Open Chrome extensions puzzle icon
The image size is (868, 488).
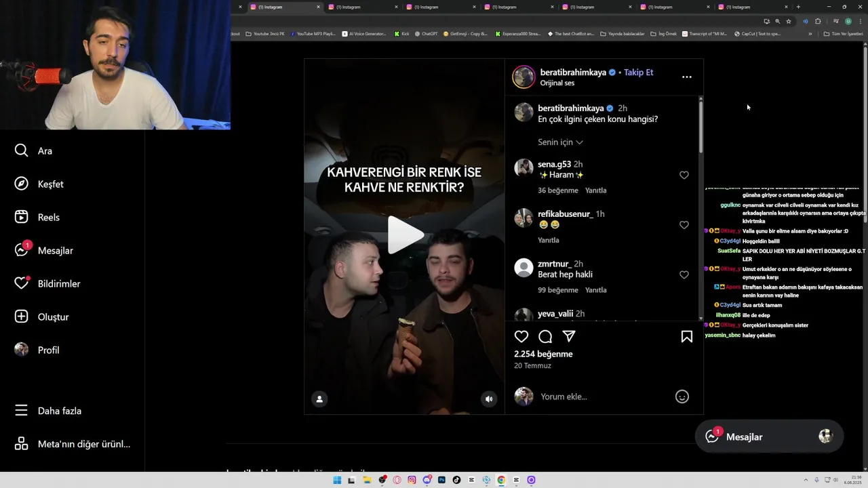click(x=818, y=21)
